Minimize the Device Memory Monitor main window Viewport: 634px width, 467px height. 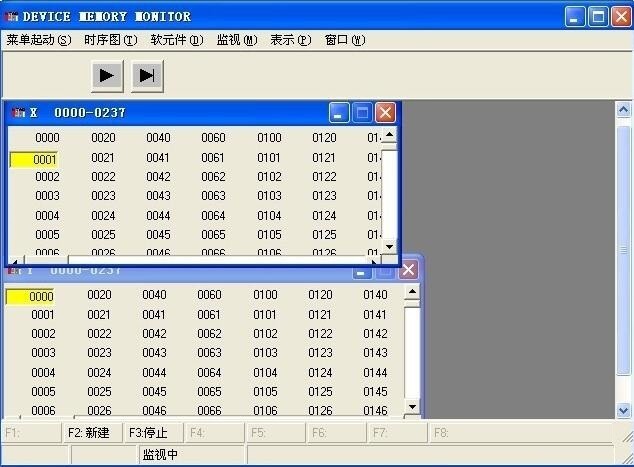point(575,17)
